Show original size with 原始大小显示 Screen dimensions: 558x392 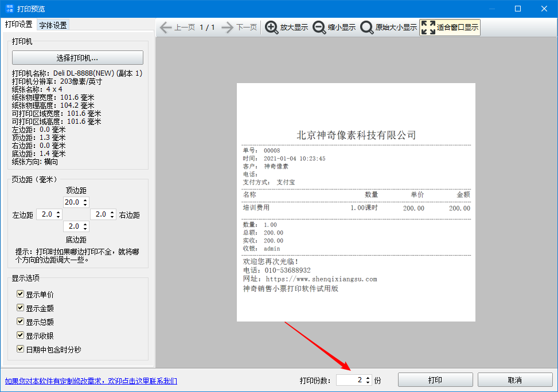(x=388, y=28)
